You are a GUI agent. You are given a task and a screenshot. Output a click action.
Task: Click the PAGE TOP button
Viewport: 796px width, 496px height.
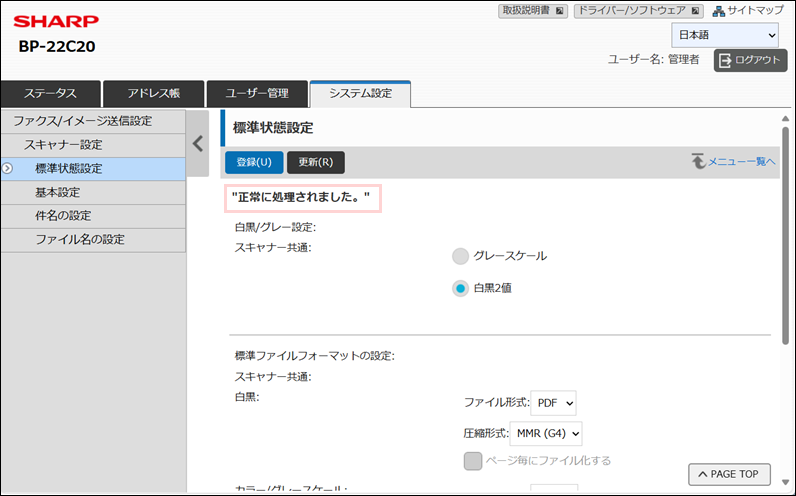click(x=729, y=474)
